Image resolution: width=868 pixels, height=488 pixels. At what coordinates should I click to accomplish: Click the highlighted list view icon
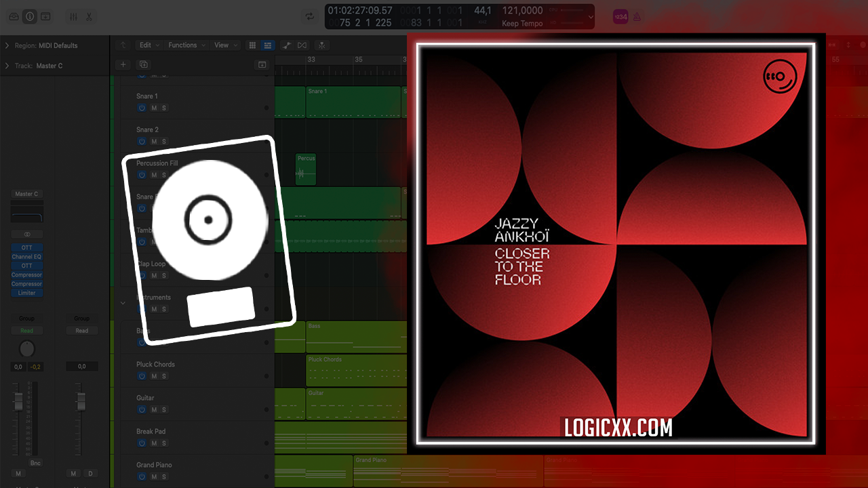pyautogui.click(x=267, y=45)
